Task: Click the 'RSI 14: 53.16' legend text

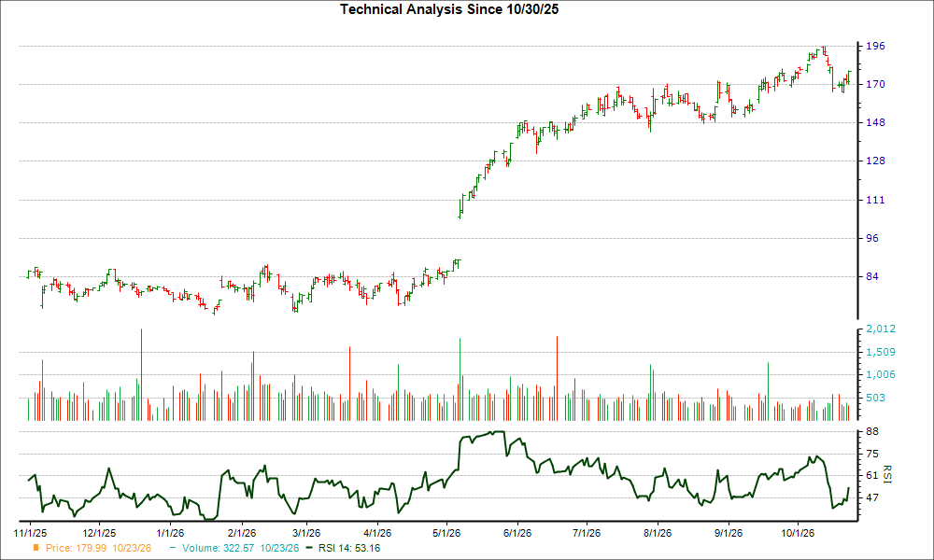Action: [349, 548]
